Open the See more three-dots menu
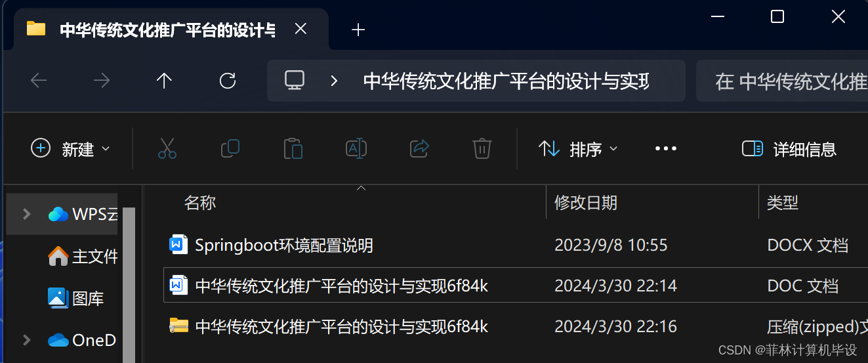This screenshot has height=363, width=868. pyautogui.click(x=665, y=149)
